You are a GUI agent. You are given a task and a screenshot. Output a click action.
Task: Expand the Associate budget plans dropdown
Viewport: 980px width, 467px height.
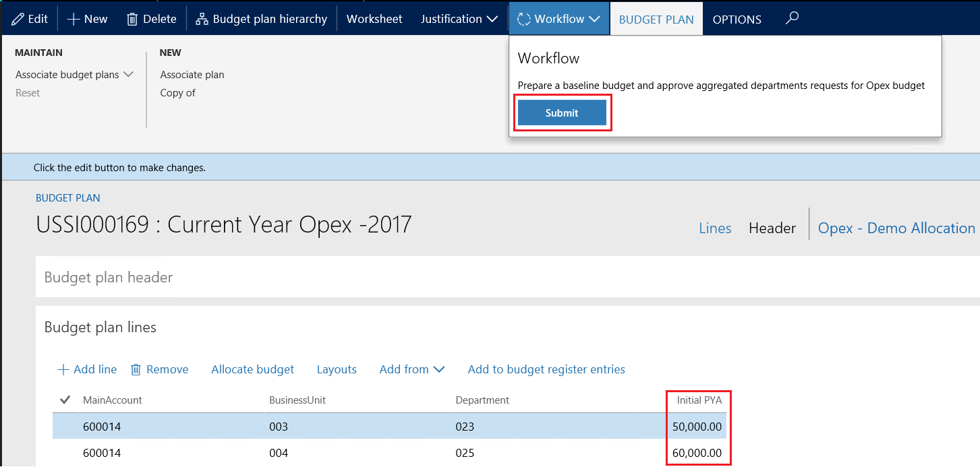(x=74, y=74)
